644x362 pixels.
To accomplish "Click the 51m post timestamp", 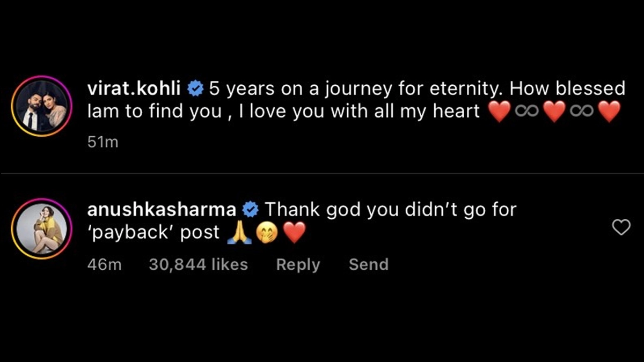I will [x=103, y=143].
